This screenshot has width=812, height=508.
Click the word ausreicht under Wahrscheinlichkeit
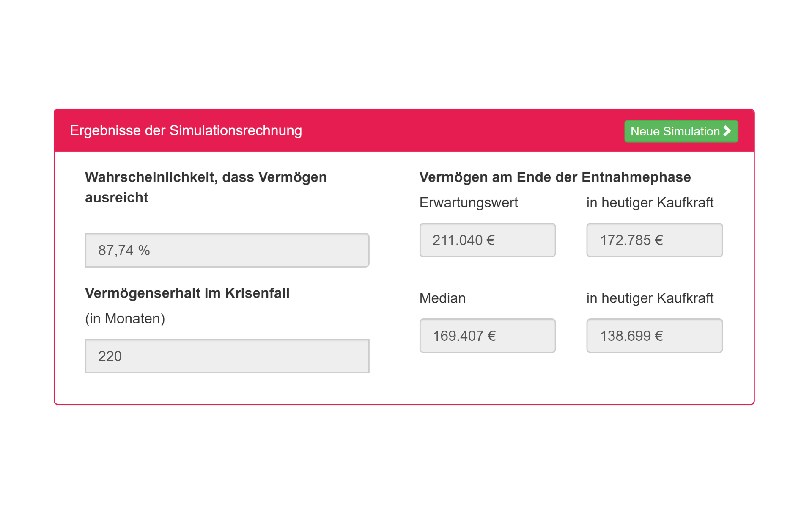point(117,197)
